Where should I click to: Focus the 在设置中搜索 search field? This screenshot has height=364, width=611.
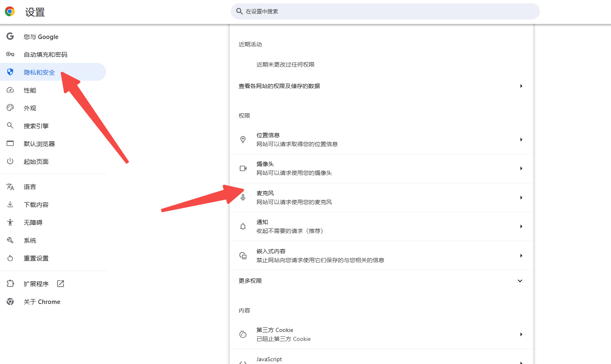(x=385, y=11)
